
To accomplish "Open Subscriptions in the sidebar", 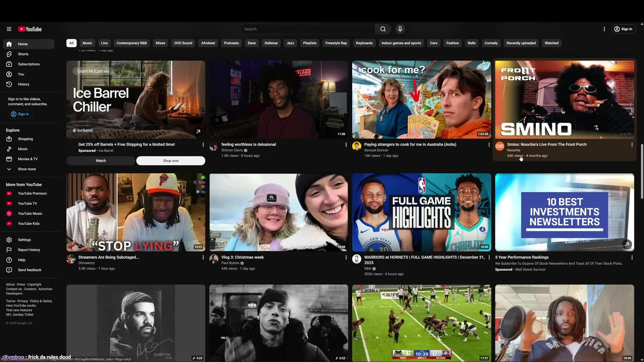I will 29,64.
